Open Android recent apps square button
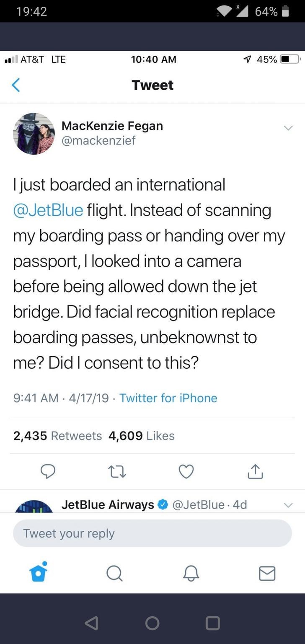This screenshot has height=644, width=305. coord(212,623)
